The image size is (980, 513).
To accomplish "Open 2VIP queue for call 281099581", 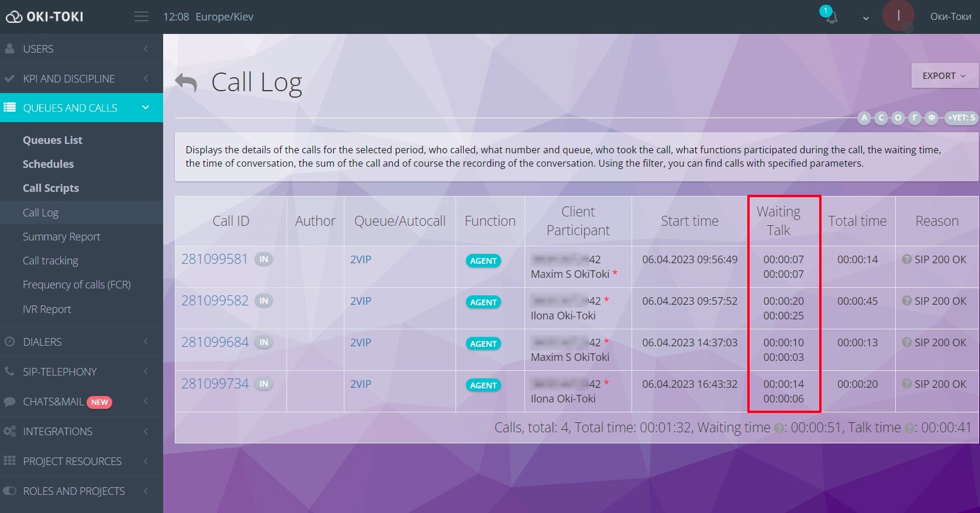I will [x=361, y=259].
